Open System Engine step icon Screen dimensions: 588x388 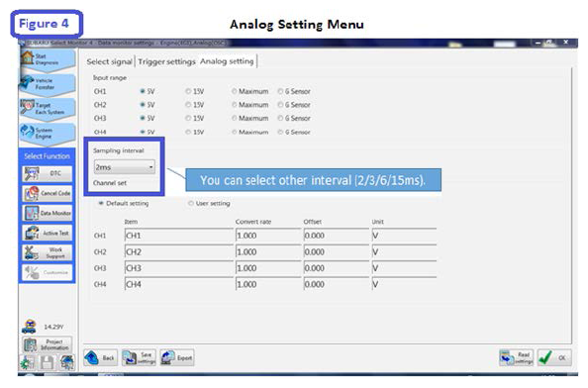(27, 132)
